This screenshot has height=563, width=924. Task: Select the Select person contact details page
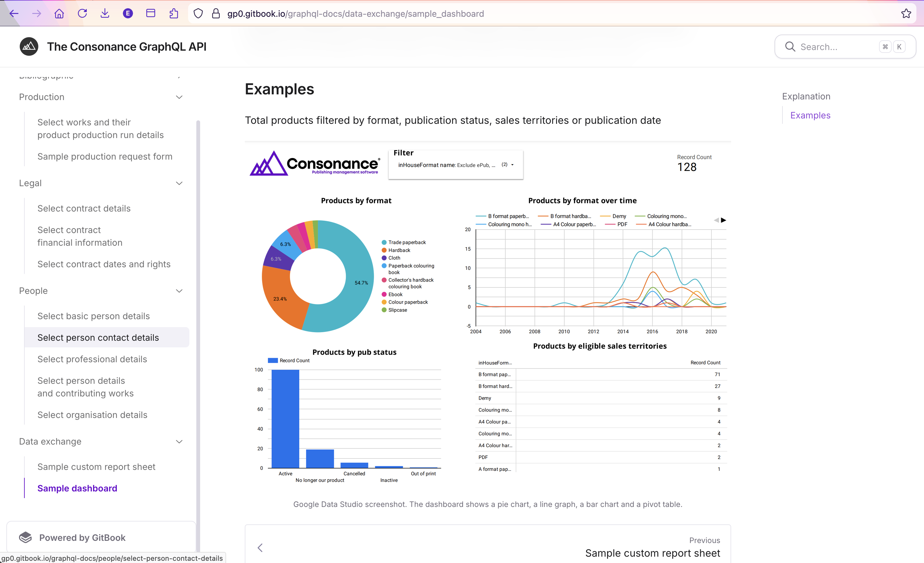[x=98, y=338]
